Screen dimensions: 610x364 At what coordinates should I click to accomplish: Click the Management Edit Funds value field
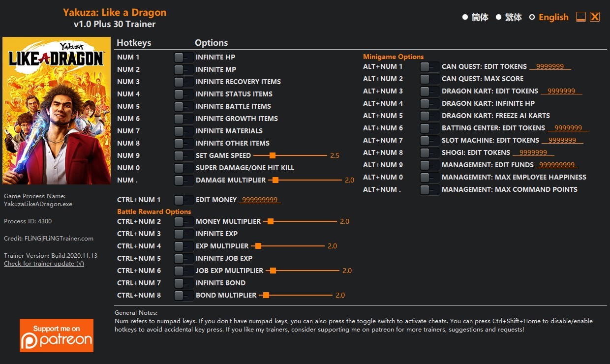pyautogui.click(x=556, y=165)
